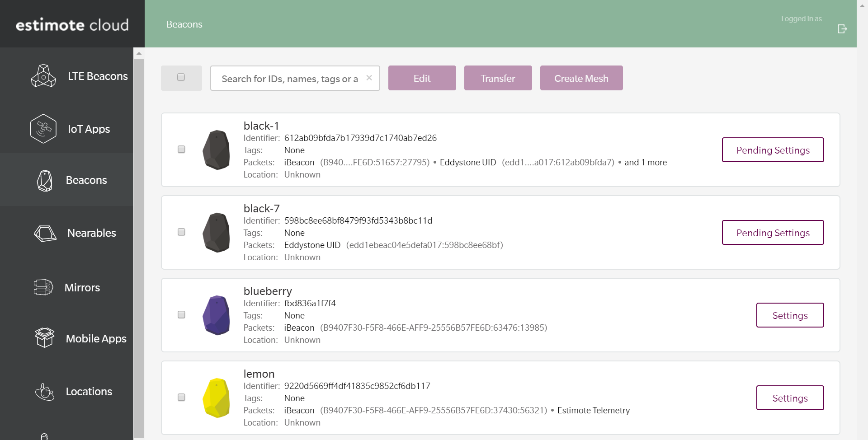The image size is (868, 440).
Task: Click the blueberry beacon name
Action: [x=268, y=291]
